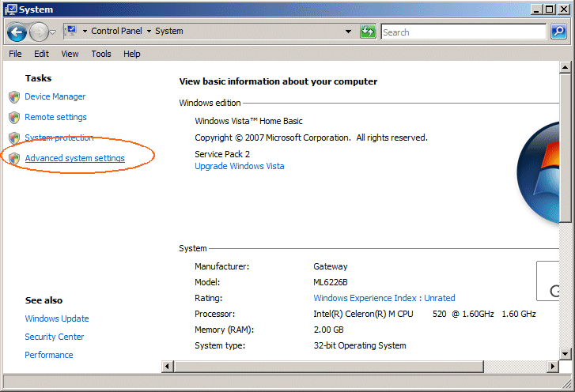575x392 pixels.
Task: Expand the arrow between Control Panel and System
Action: tap(149, 32)
